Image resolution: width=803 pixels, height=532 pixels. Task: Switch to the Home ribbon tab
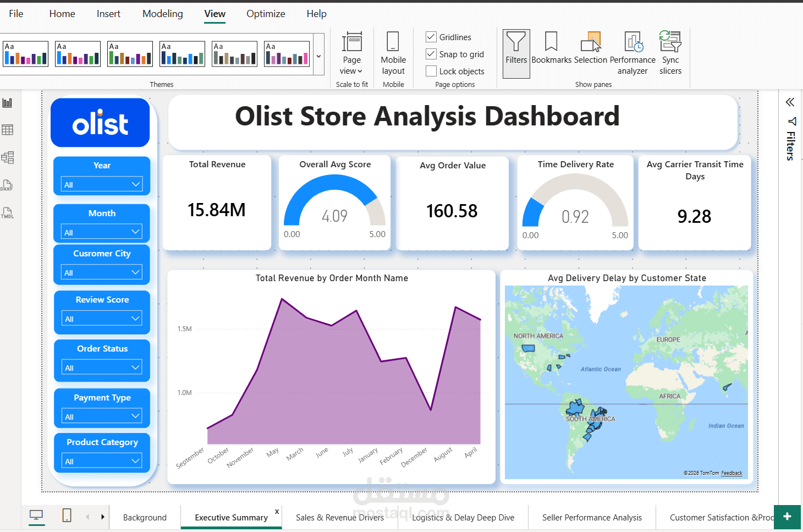62,14
